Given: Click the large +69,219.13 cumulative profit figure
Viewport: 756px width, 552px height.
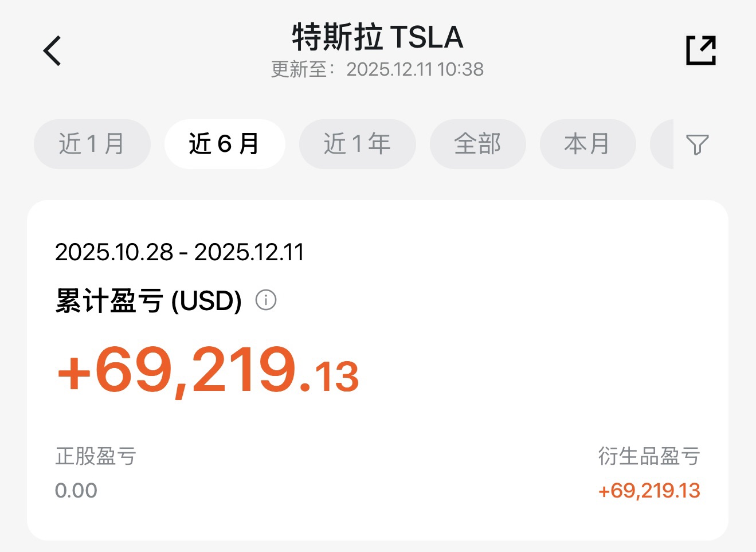Looking at the screenshot, I should click(209, 371).
